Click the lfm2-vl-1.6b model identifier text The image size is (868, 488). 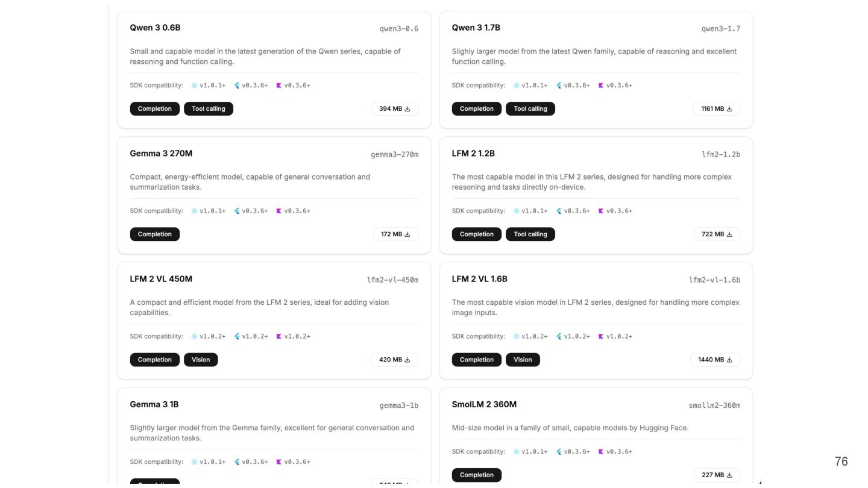point(714,280)
